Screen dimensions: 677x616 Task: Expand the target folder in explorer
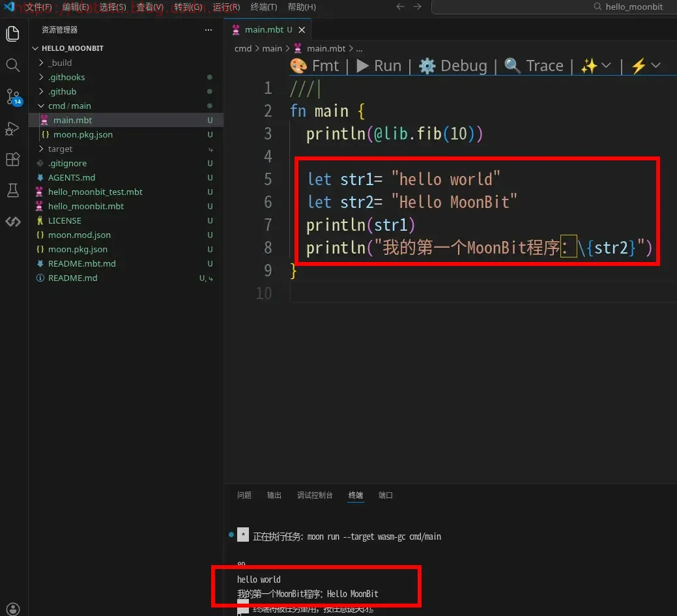[x=60, y=149]
